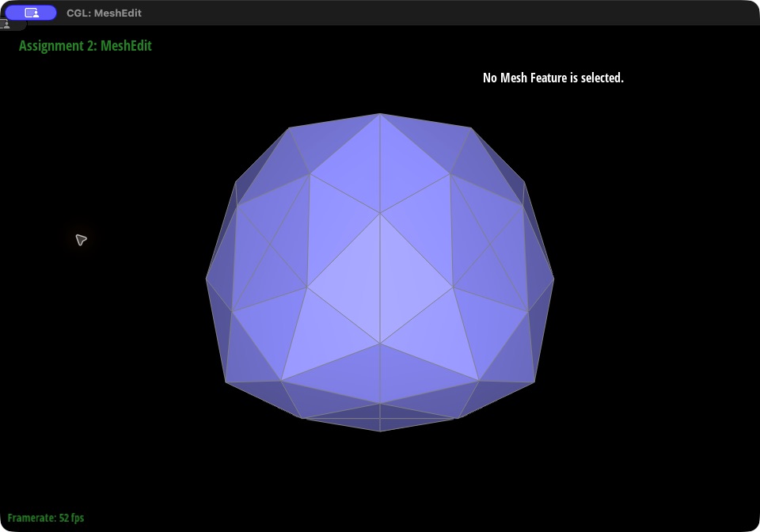Click the "No Mesh Feature is selected." message
The width and height of the screenshot is (760, 532).
tap(553, 78)
